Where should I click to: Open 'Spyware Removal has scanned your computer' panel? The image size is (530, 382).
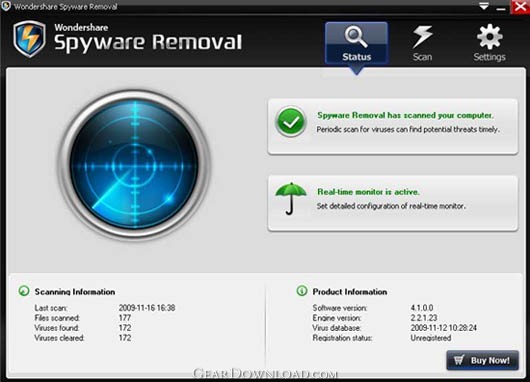tap(393, 127)
